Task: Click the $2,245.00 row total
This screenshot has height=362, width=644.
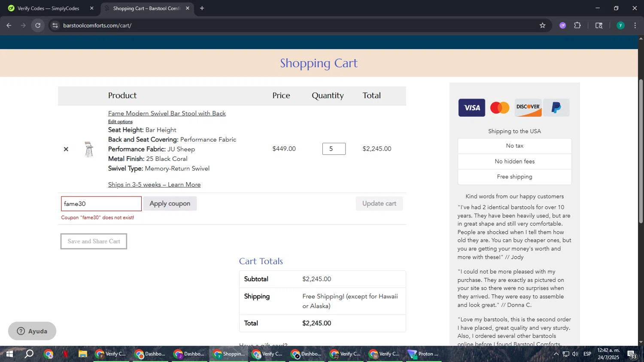Action: pyautogui.click(x=377, y=149)
